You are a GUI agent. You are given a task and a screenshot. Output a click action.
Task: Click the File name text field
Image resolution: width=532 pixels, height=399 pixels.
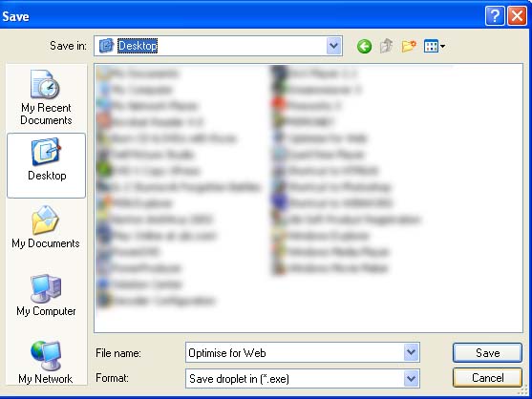tap(294, 352)
